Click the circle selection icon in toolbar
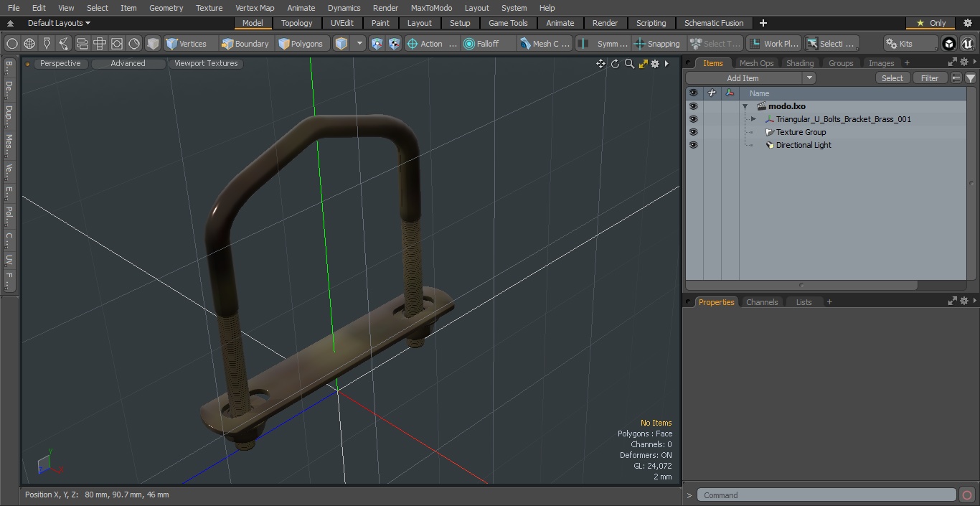980x506 pixels. click(12, 44)
